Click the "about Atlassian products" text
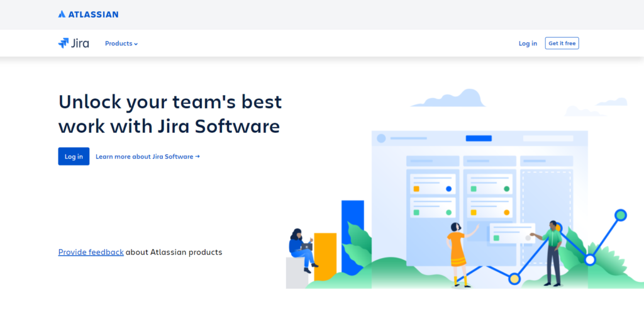The width and height of the screenshot is (644, 309). coord(174,252)
